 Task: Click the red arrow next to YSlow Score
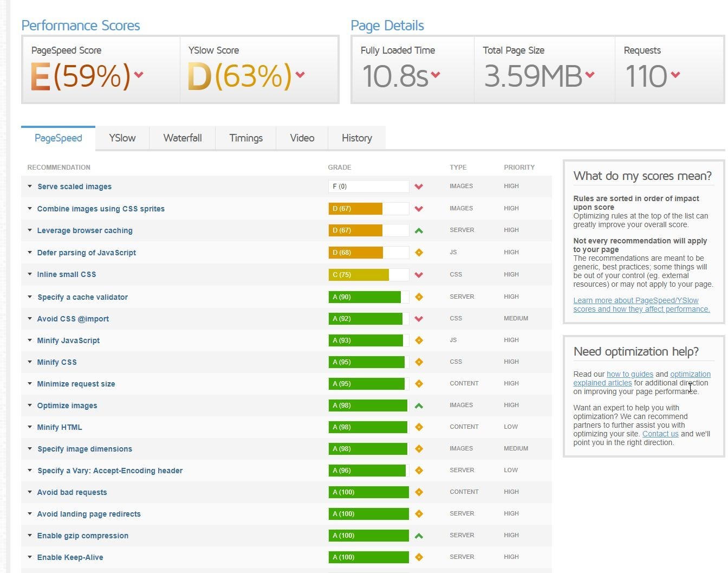tap(300, 75)
